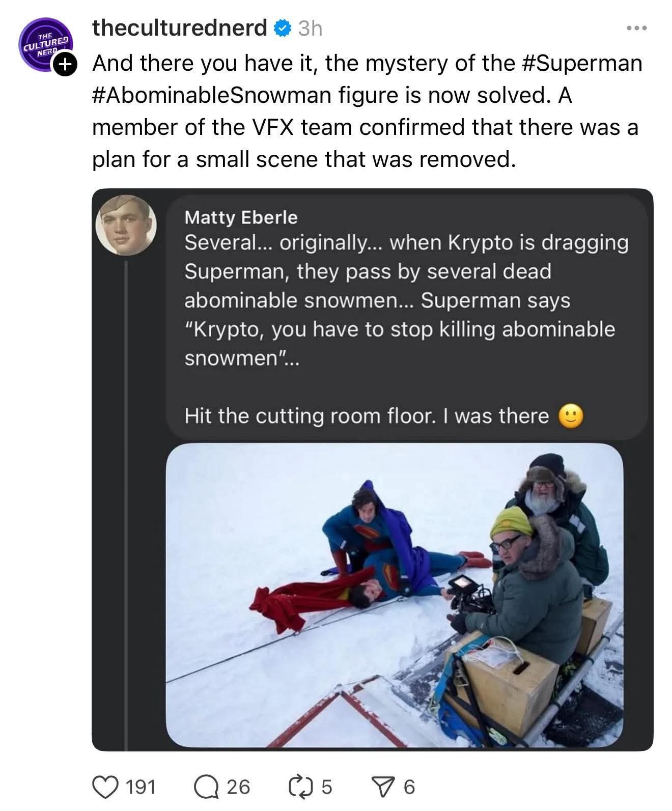Click the Matty Eberle commenter name
The image size is (672, 811).
coord(241,217)
